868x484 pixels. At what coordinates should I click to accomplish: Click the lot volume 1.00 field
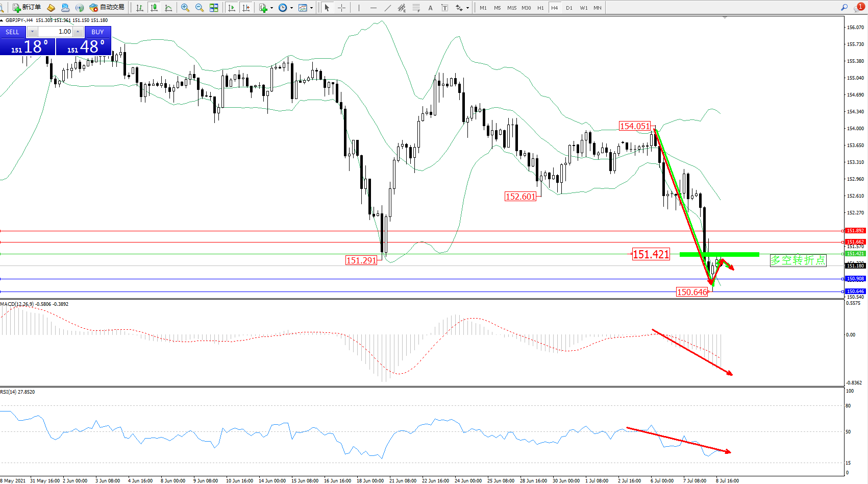(55, 32)
